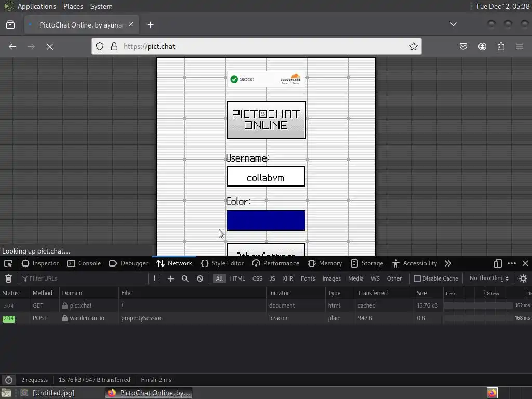The width and height of the screenshot is (532, 399).
Task: Open the No Throttling dropdown
Action: click(489, 278)
